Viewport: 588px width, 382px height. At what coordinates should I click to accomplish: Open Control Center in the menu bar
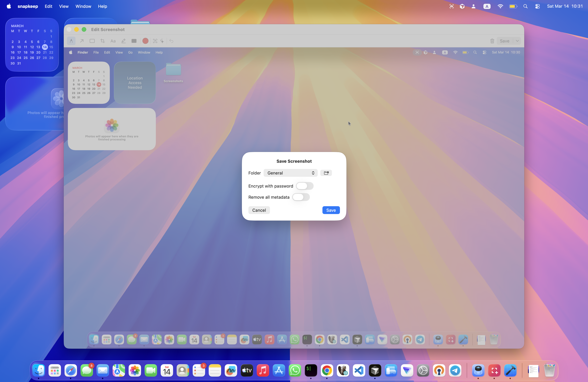click(537, 6)
